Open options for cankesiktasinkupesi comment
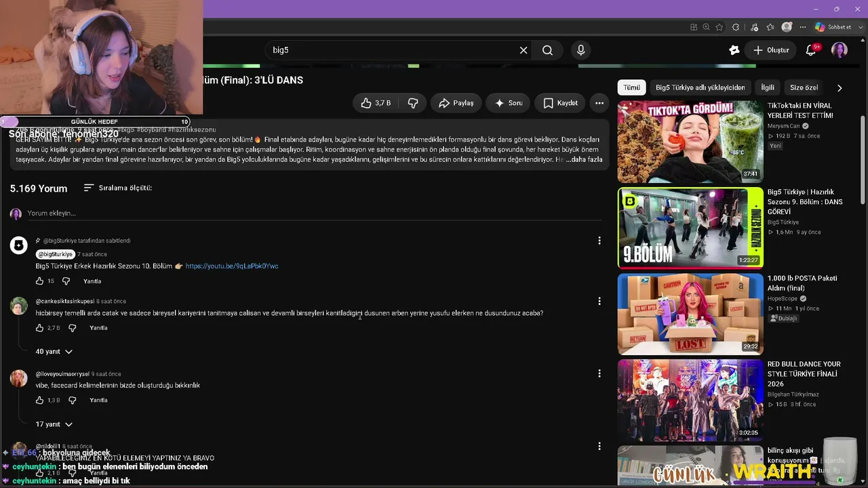 pos(599,301)
